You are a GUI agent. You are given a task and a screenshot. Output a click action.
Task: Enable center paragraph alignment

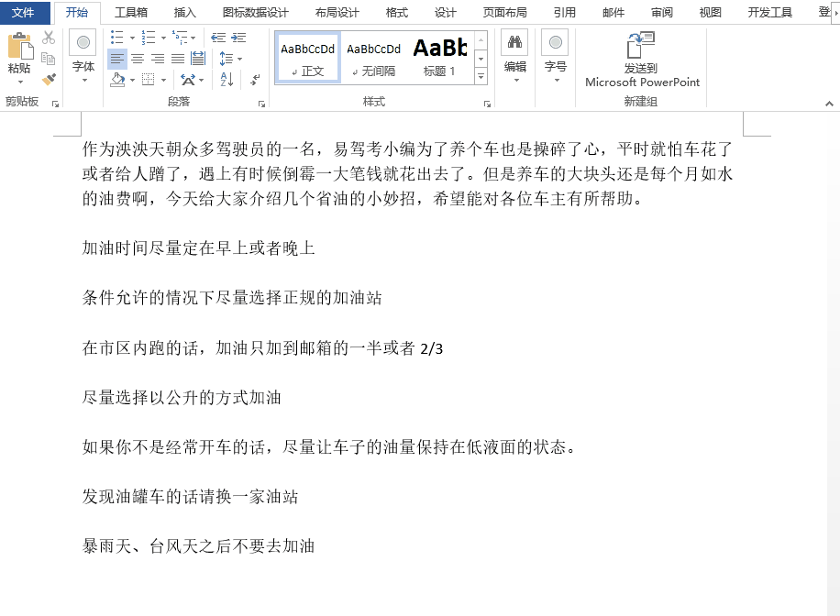click(x=137, y=58)
